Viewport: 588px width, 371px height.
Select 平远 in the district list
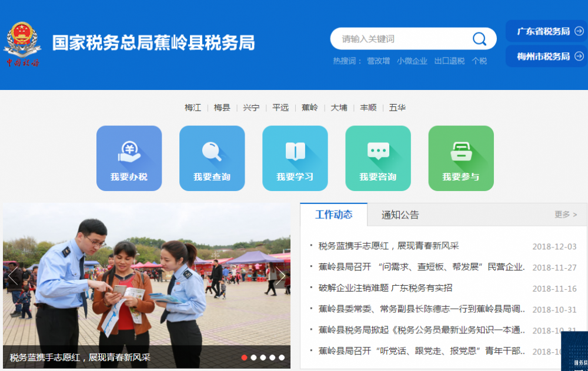280,108
